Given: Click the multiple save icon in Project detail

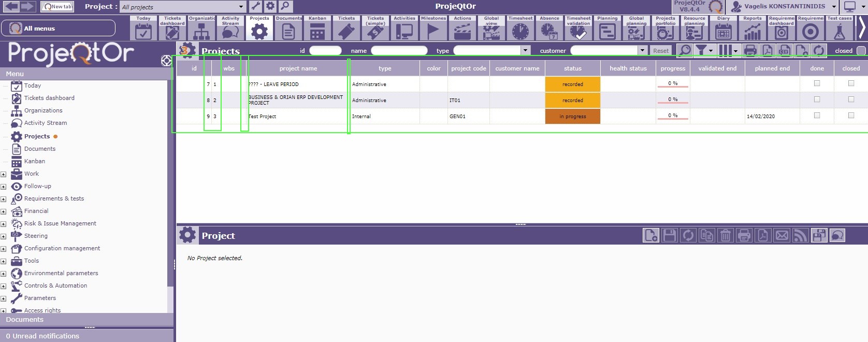Looking at the screenshot, I should point(819,235).
